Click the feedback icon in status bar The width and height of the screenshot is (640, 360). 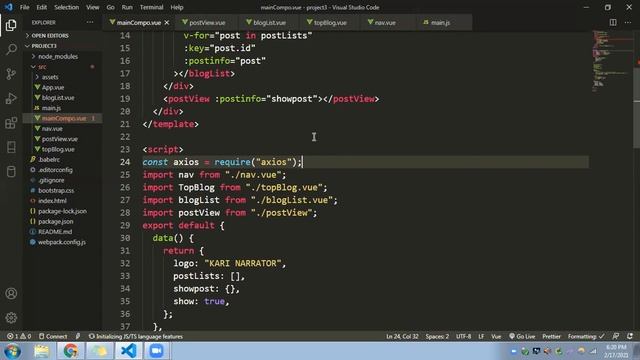click(x=616, y=336)
